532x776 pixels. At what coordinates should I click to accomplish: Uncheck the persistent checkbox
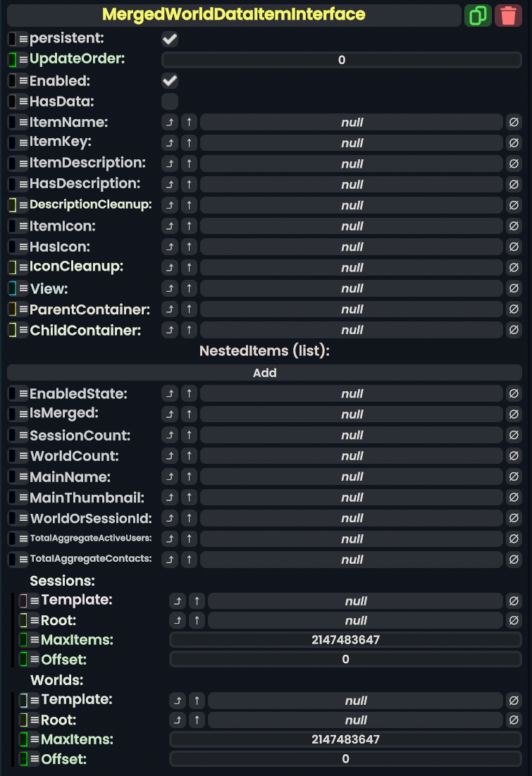click(170, 39)
